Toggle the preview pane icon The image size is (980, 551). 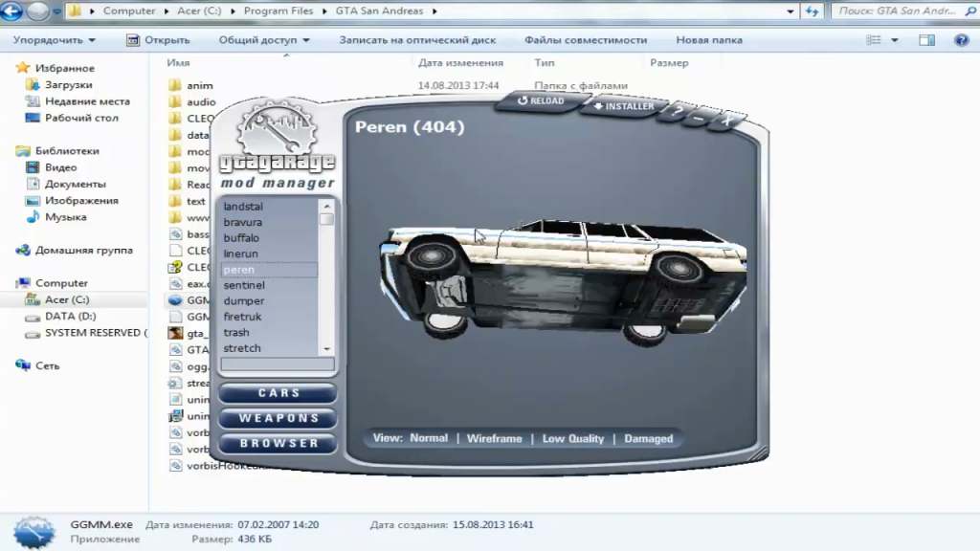(x=926, y=40)
